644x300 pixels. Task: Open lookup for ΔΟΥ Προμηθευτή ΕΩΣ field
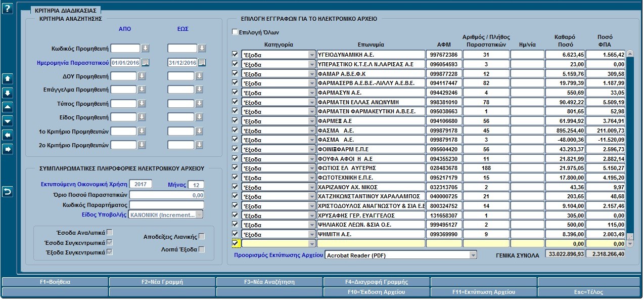pos(199,76)
